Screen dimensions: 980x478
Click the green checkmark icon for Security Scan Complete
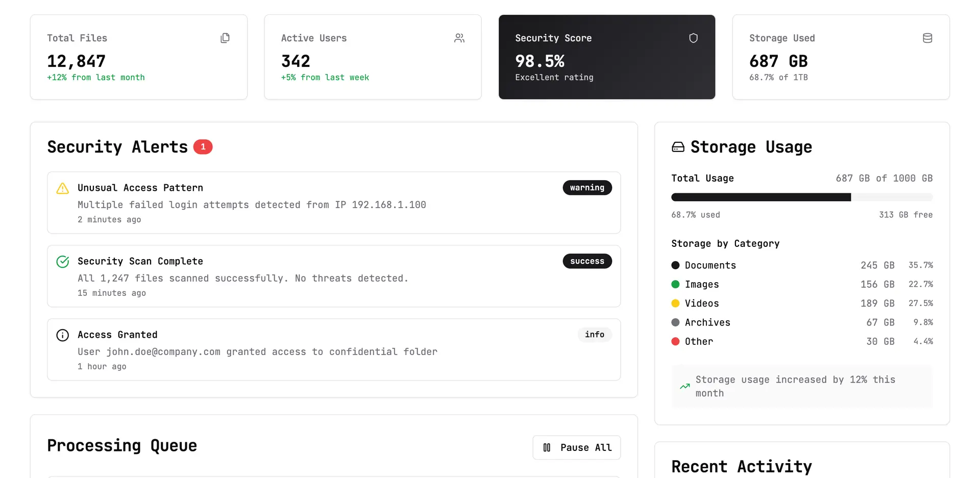[x=63, y=262]
